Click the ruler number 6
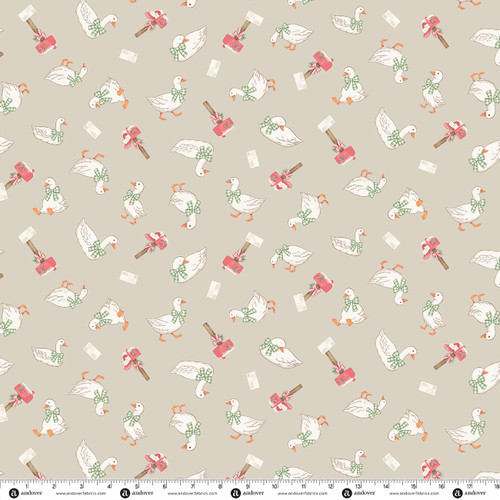This screenshot has height=500, width=500. pos(165,487)
